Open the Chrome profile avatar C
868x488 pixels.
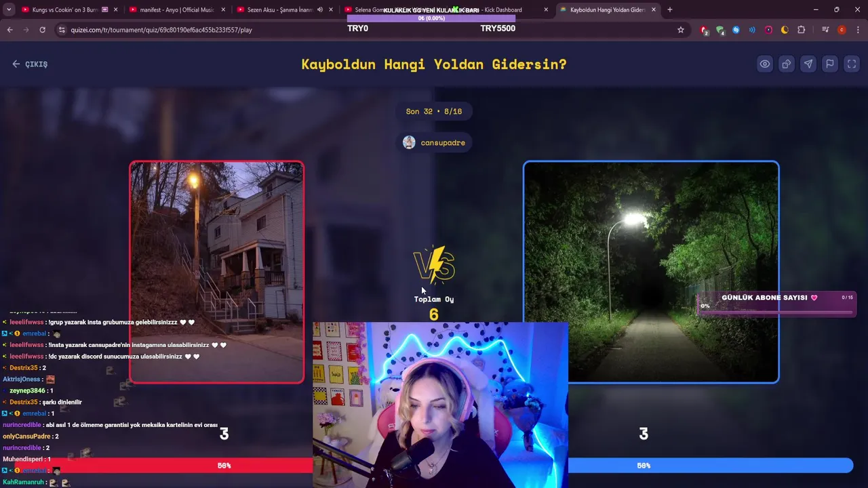coord(842,30)
